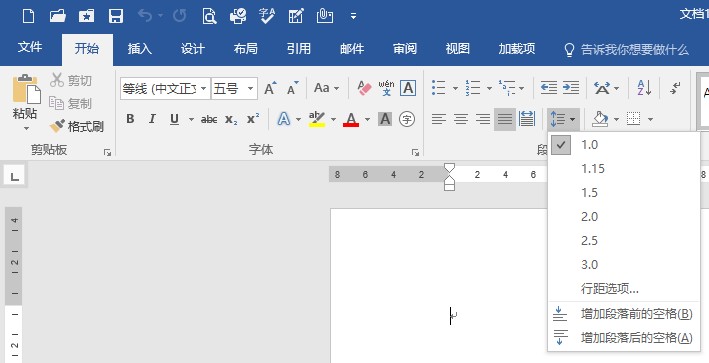Apply red font color
Image resolution: width=709 pixels, height=363 pixels.
pos(351,119)
